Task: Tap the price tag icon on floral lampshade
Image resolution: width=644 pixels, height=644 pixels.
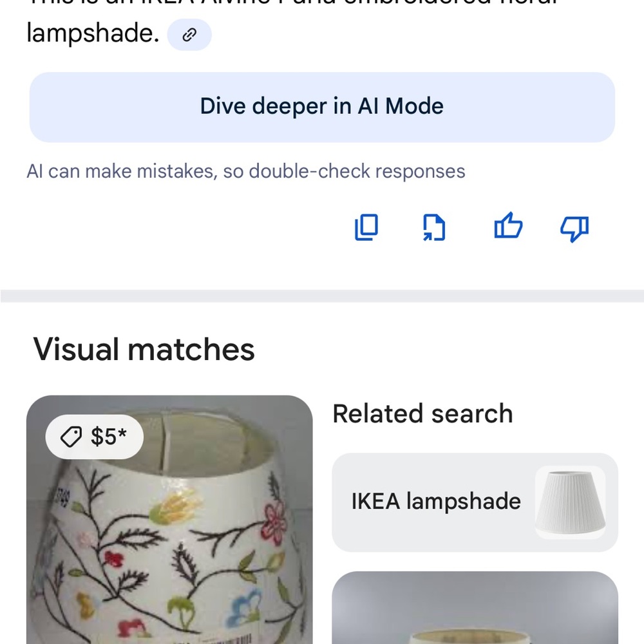Action: pyautogui.click(x=71, y=436)
